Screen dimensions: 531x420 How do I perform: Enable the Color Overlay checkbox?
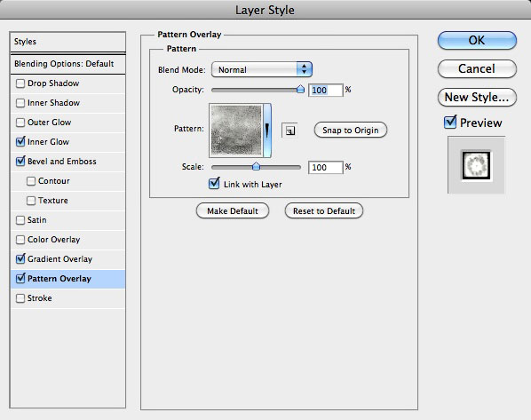(20, 240)
